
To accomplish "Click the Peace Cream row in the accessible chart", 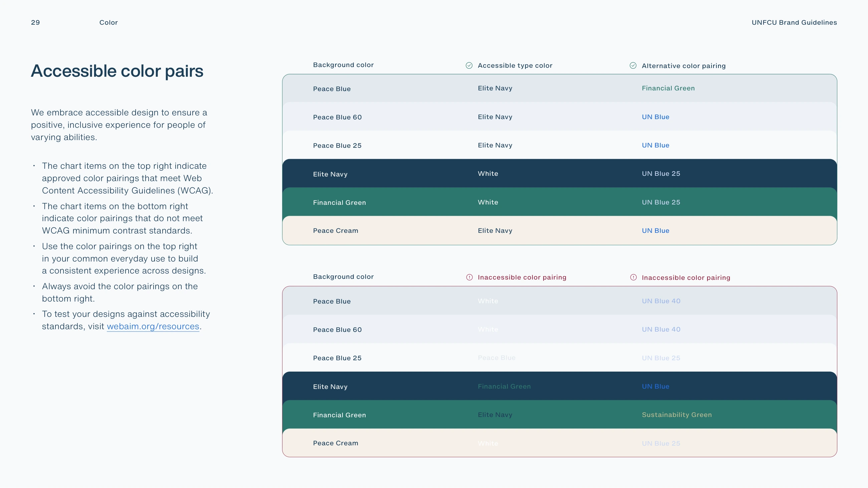I will (559, 230).
